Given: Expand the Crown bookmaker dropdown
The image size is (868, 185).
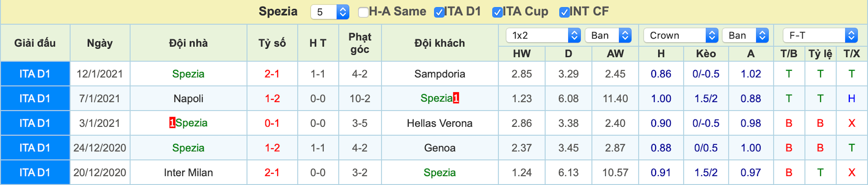Looking at the screenshot, I should (681, 35).
